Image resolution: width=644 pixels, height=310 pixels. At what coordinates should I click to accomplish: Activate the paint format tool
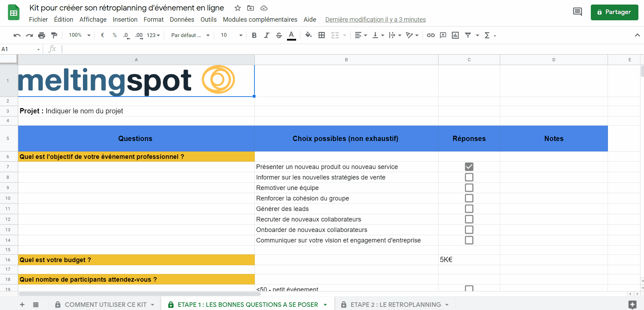click(x=54, y=35)
